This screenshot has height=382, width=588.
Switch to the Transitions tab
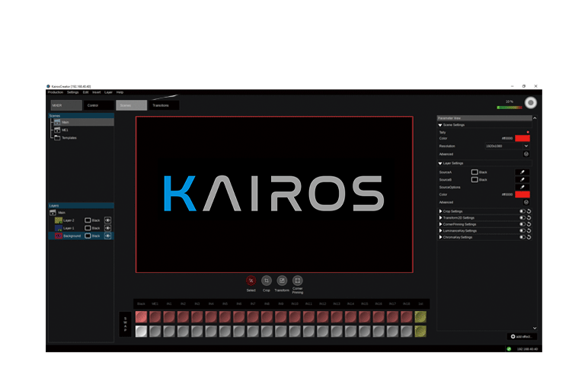click(x=163, y=105)
